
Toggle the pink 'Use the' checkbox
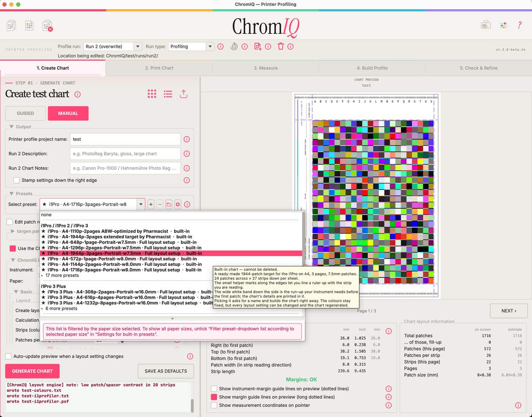pyautogui.click(x=13, y=249)
